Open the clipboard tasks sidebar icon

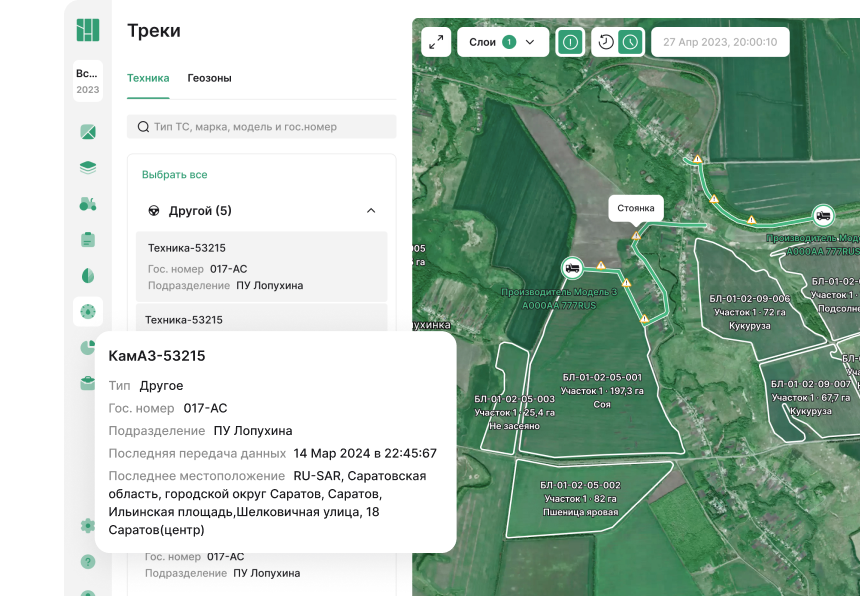[88, 239]
